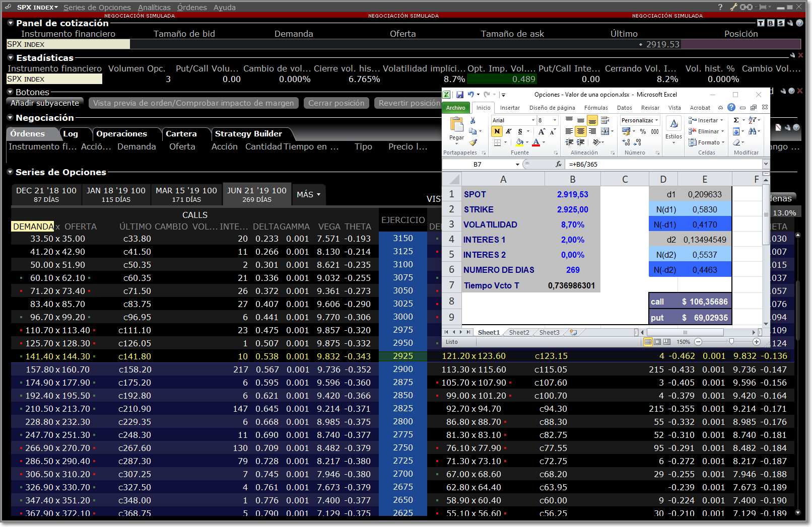Click the Find binoculars icon in Modificar
This screenshot has height=527, width=812.
(752, 131)
